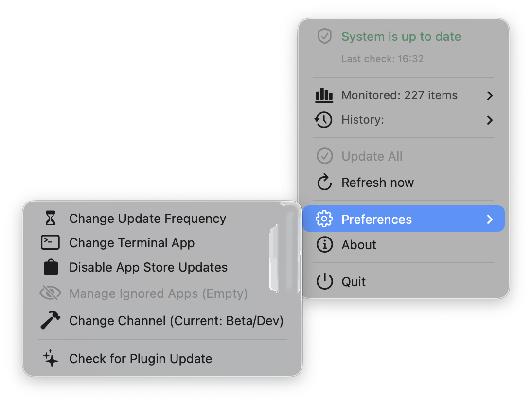The height and width of the screenshot is (403, 532).
Task: Click the sparkles Plugin Update icon
Action: pos(51,359)
